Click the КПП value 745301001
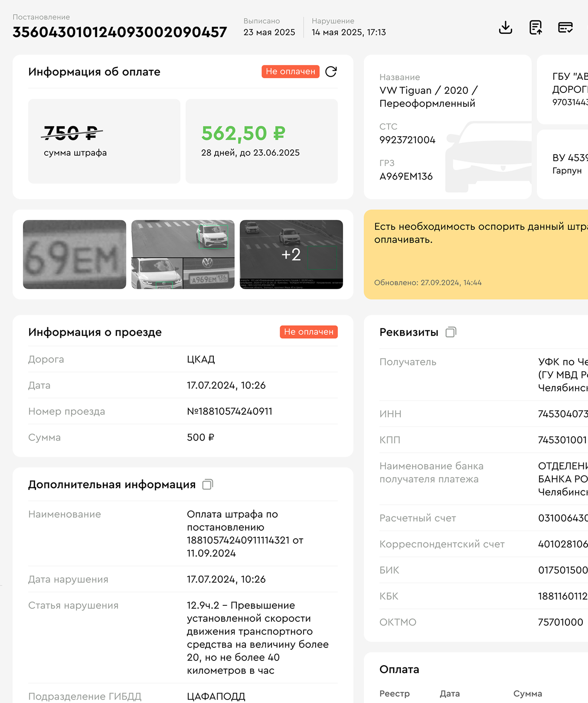 tap(562, 440)
